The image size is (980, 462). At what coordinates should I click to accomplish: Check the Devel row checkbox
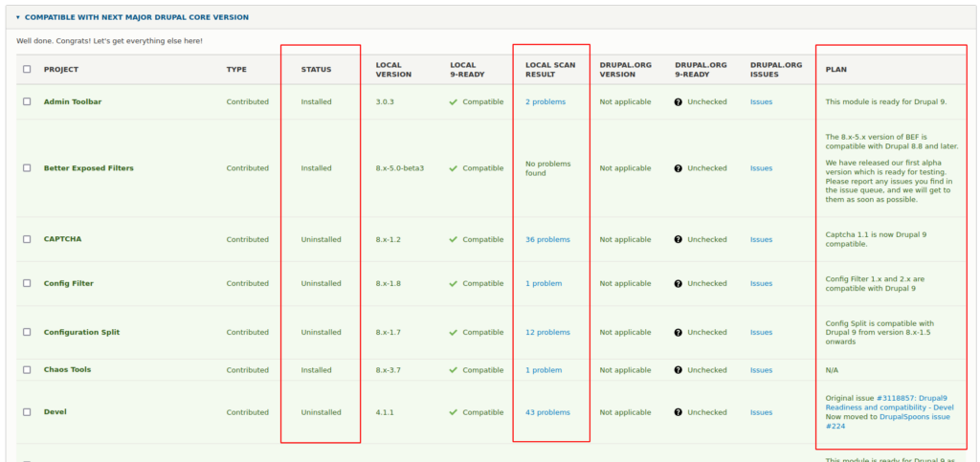pyautogui.click(x=27, y=412)
